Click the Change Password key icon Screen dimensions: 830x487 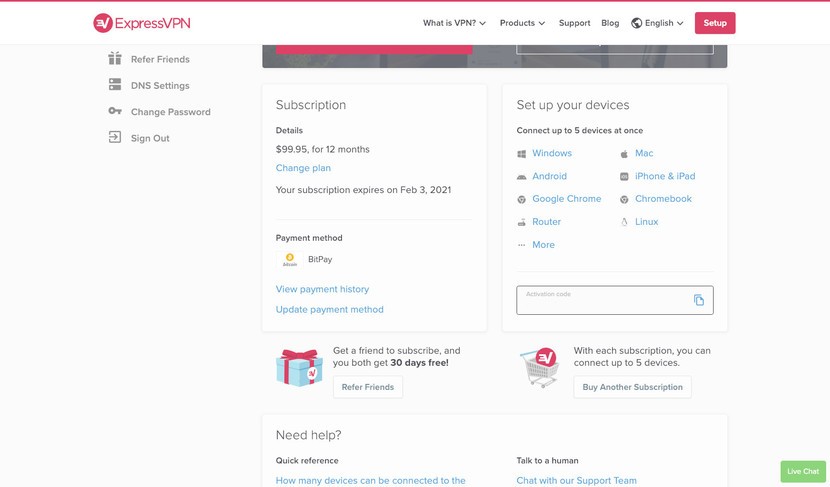115,111
